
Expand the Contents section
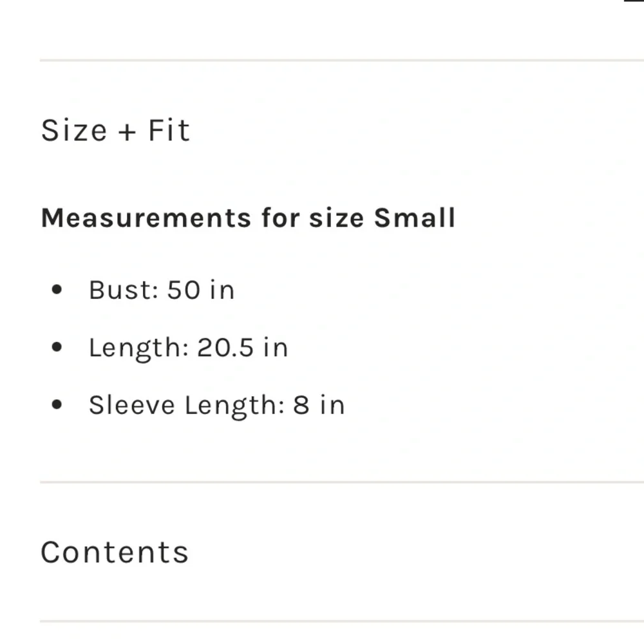[x=115, y=553]
